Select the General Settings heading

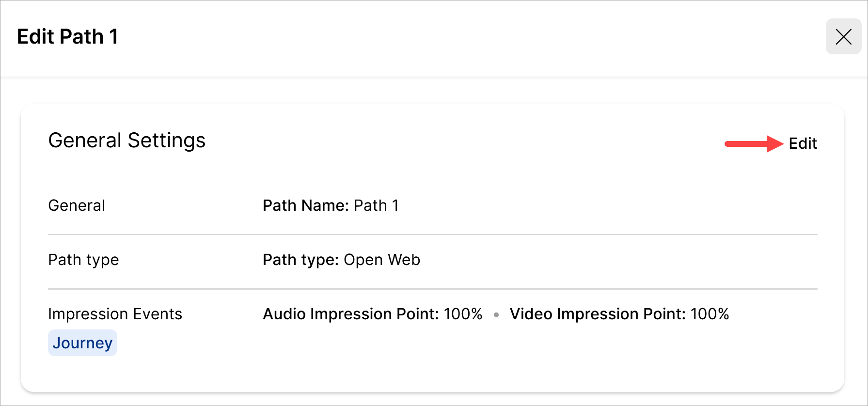pyautogui.click(x=127, y=141)
